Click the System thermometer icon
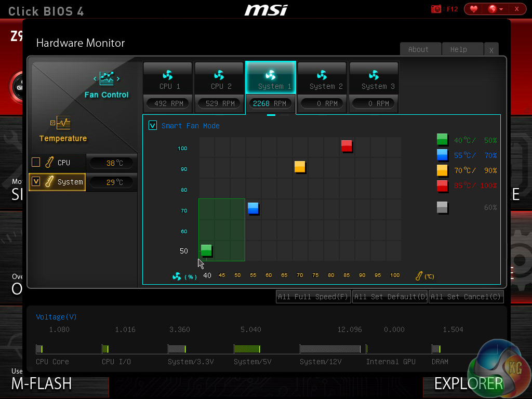 pyautogui.click(x=49, y=181)
